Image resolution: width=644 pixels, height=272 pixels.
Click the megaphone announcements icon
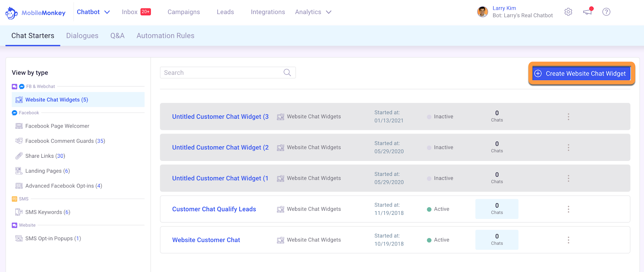coord(588,12)
